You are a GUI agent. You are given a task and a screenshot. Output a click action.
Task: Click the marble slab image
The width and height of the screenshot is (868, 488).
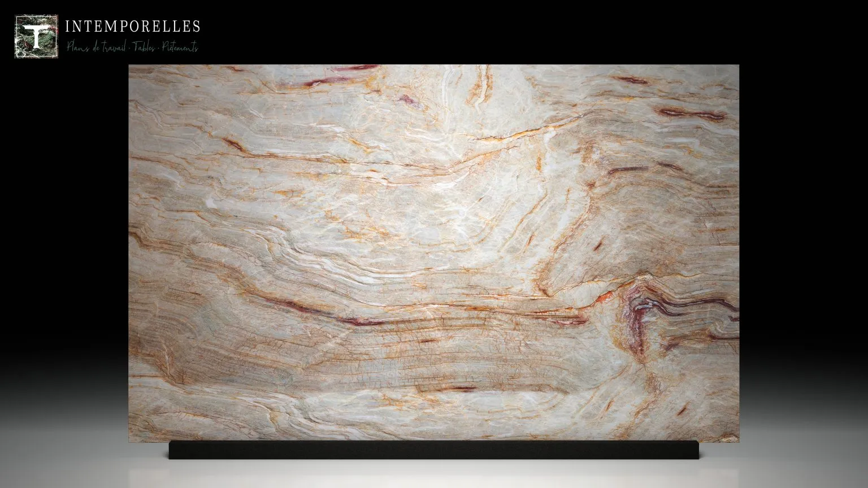coord(434,254)
